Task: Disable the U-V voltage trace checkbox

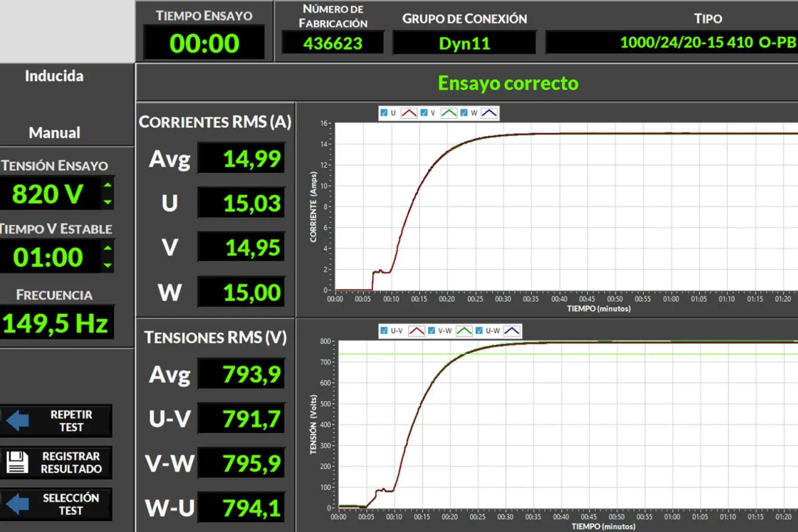Action: pos(384,331)
